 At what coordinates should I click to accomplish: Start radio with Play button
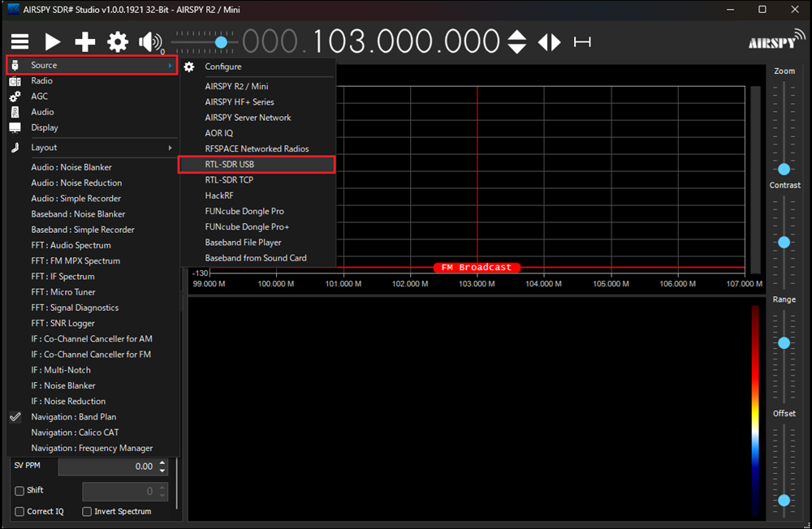52,41
